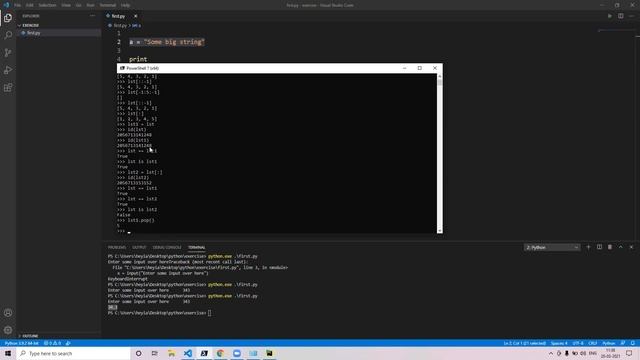Create a new terminal with plus icon

588,247
